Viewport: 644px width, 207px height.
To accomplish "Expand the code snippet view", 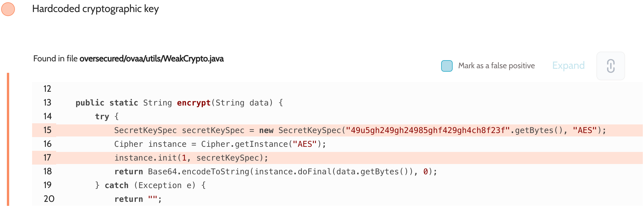I will click(568, 66).
